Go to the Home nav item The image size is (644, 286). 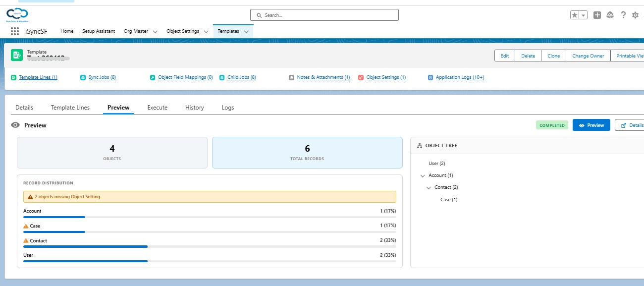[x=67, y=31]
